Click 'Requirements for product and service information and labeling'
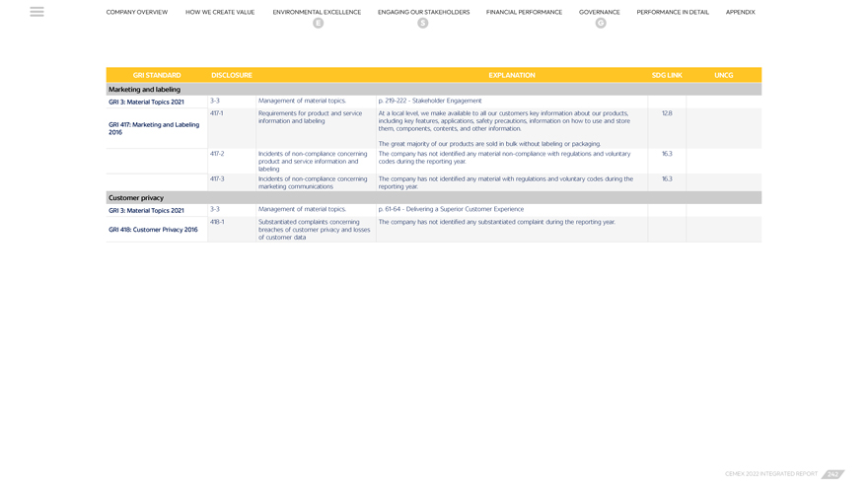868x488 pixels. pos(310,116)
